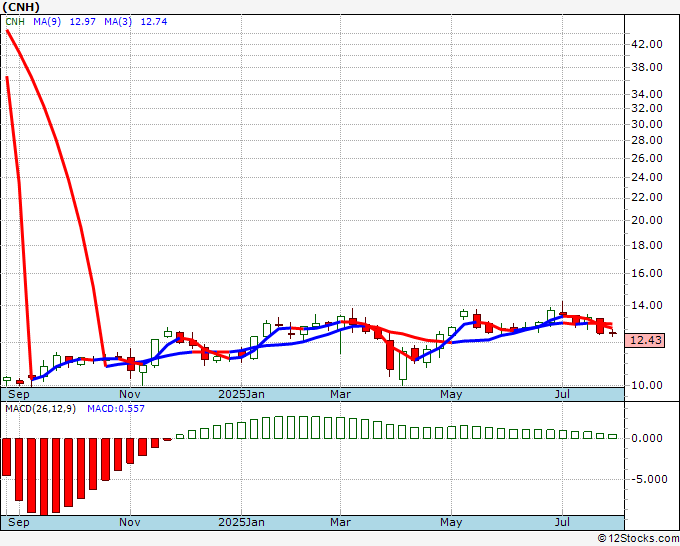Click the May marker on the price chart axis
This screenshot has width=680, height=546.
point(451,394)
